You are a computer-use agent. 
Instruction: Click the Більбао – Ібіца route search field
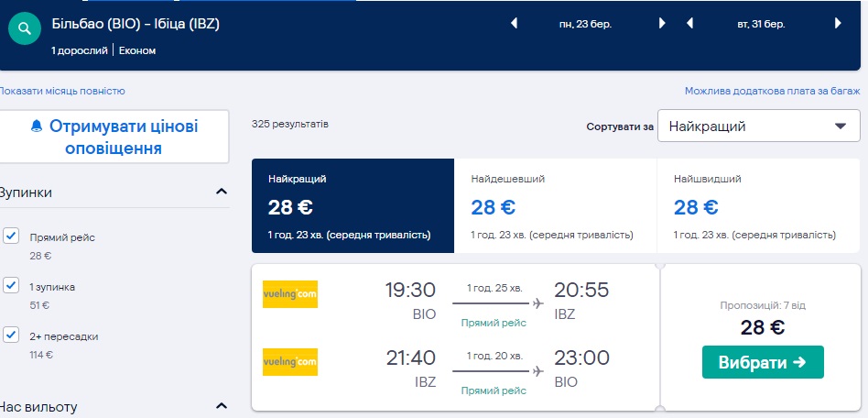[x=136, y=23]
